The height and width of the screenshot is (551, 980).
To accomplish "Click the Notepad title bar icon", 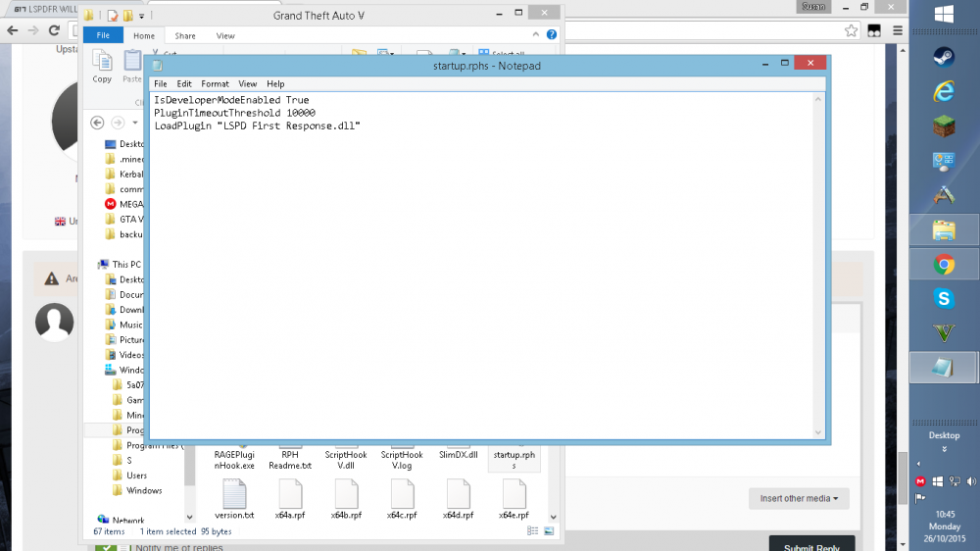I will click(158, 66).
